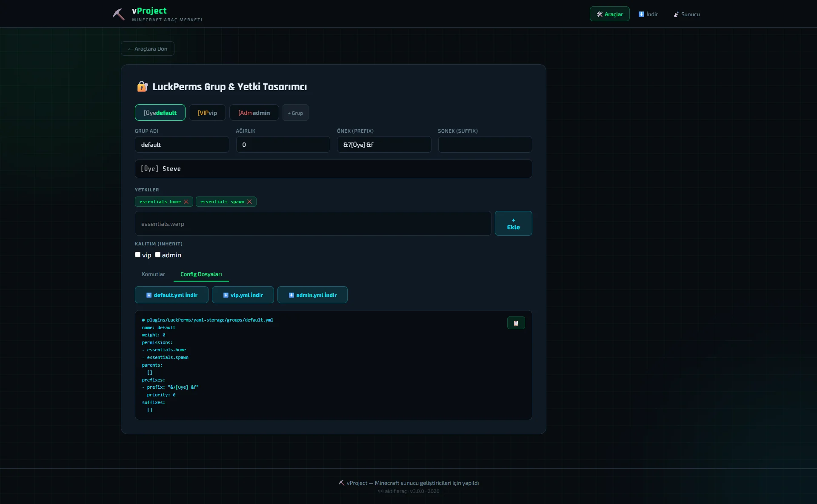The image size is (817, 504).
Task: Click the download icon in İndir nav
Action: click(641, 14)
